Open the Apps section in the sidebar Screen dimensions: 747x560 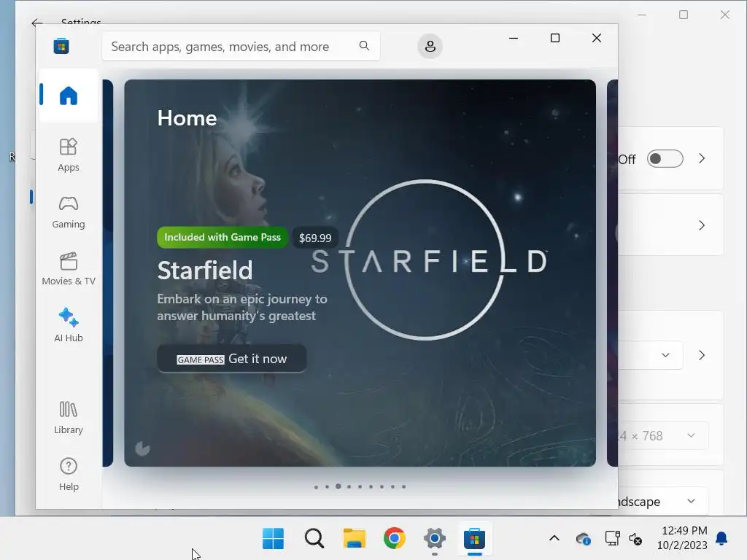[x=68, y=155]
